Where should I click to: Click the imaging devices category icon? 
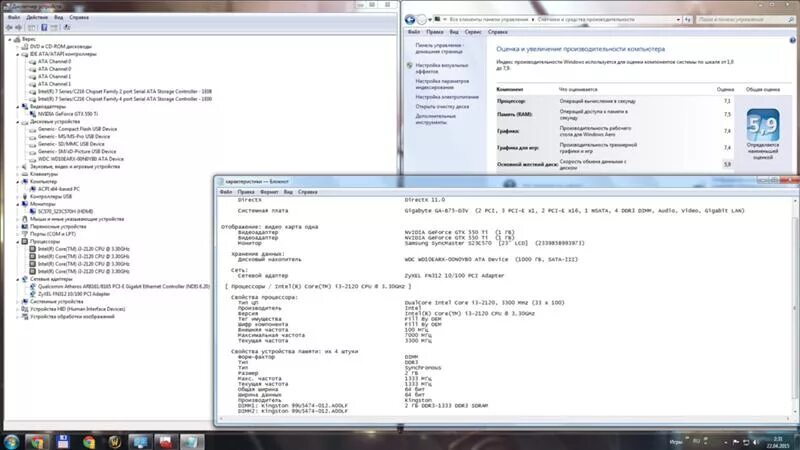click(x=24, y=317)
